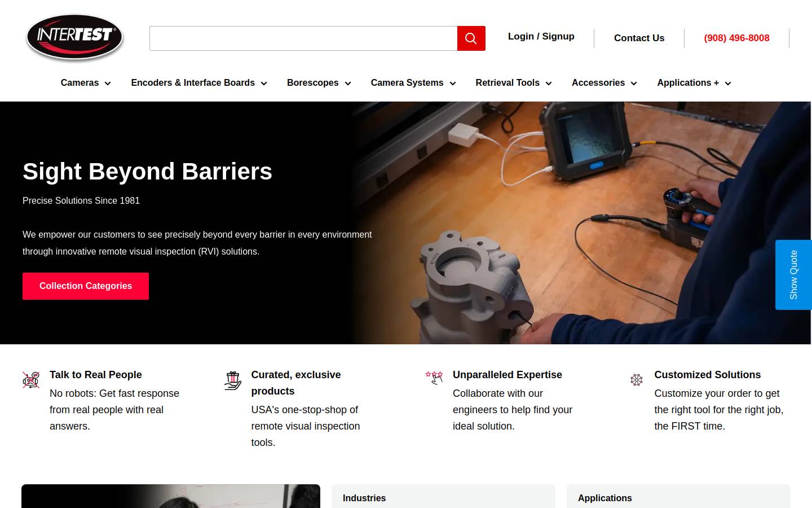Click the Talk to Real People heading
The width and height of the screenshot is (812, 508).
tap(96, 375)
